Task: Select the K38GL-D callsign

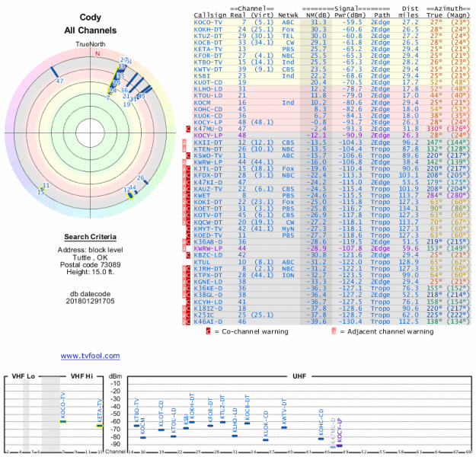Action: (x=208, y=296)
